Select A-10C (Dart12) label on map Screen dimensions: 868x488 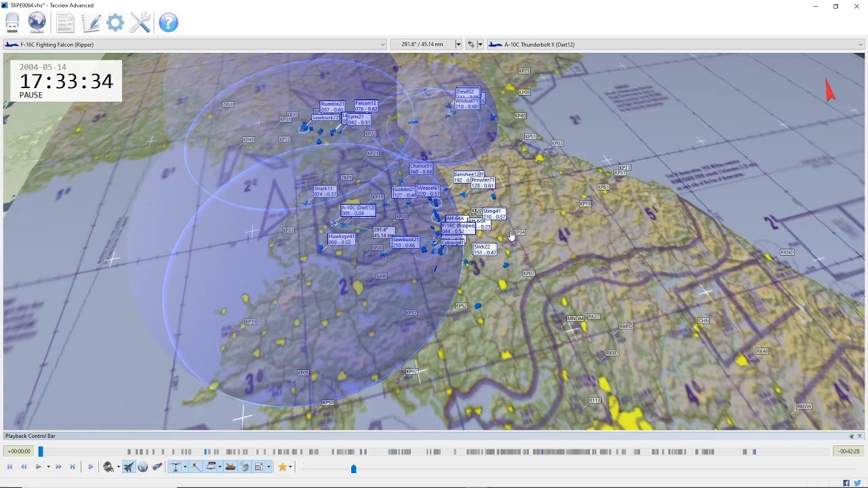357,211
